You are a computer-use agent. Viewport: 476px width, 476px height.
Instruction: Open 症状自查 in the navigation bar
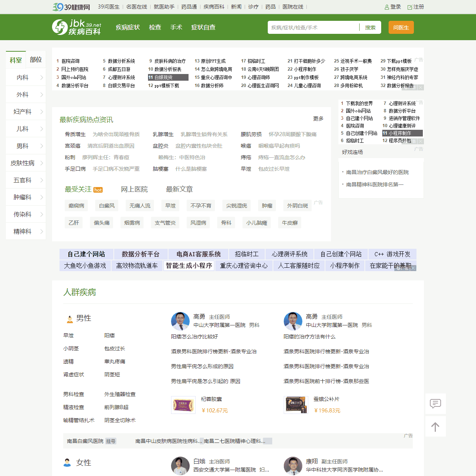pyautogui.click(x=203, y=27)
